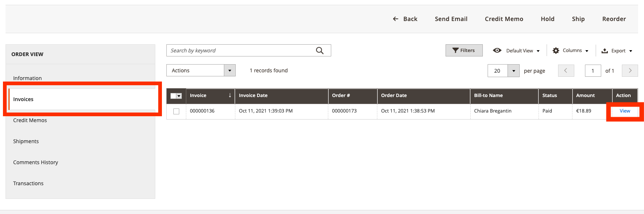Screen dimensions: 644x214
Task: Click the View link for the invoice
Action: click(624, 111)
